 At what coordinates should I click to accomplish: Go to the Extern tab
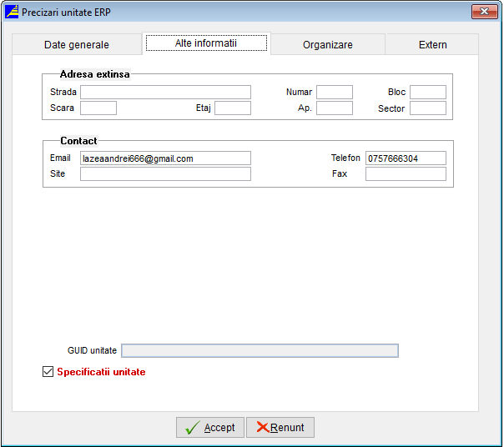(x=432, y=45)
